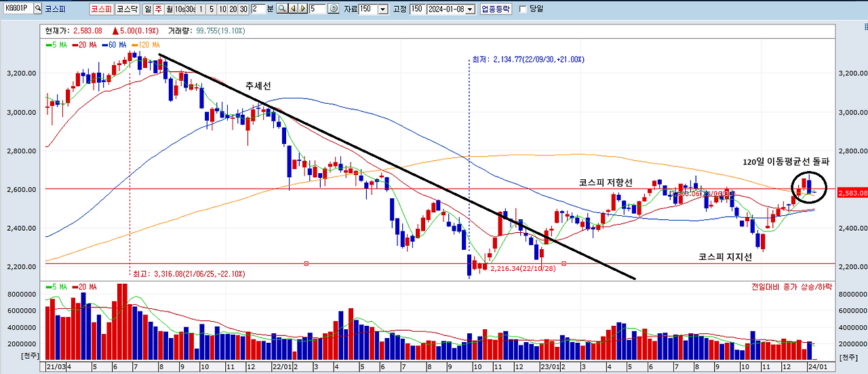868x374 pixels.
Task: Toggle the 당일 checkbox
Action: pyautogui.click(x=522, y=9)
